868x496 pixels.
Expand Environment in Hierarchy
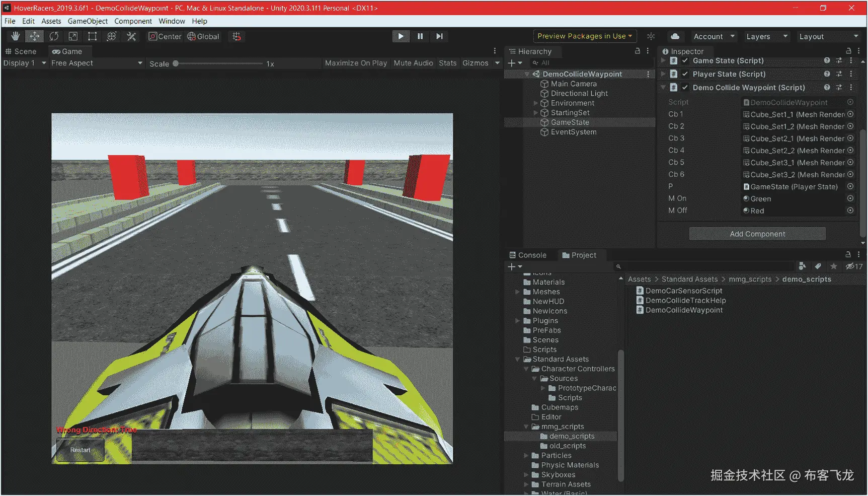click(536, 103)
